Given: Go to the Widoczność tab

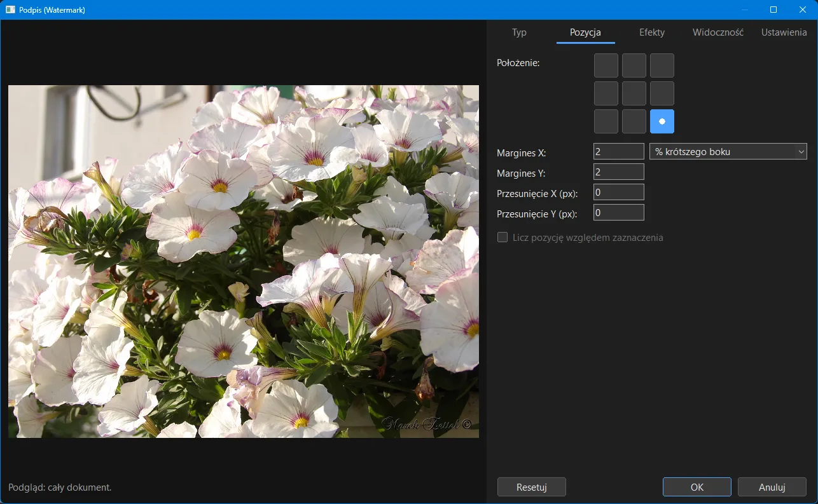Looking at the screenshot, I should click(x=718, y=32).
